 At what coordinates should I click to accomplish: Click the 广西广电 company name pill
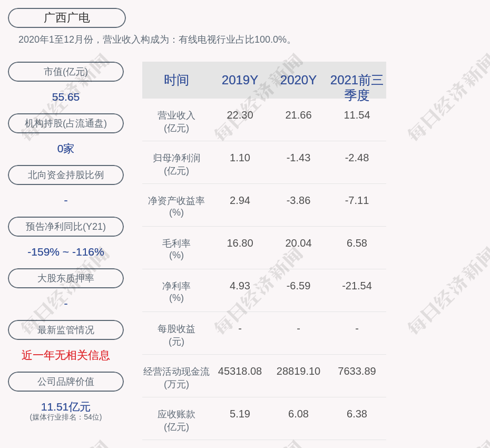(x=67, y=18)
